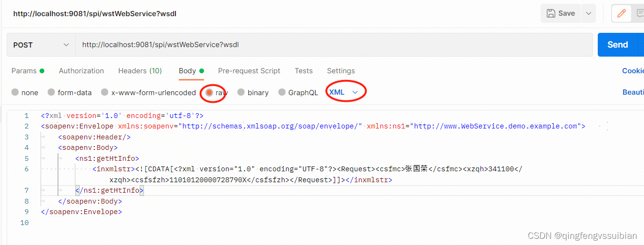Click the ns1:getHtInfo opening tag line
The image size is (644, 245).
tap(107, 158)
